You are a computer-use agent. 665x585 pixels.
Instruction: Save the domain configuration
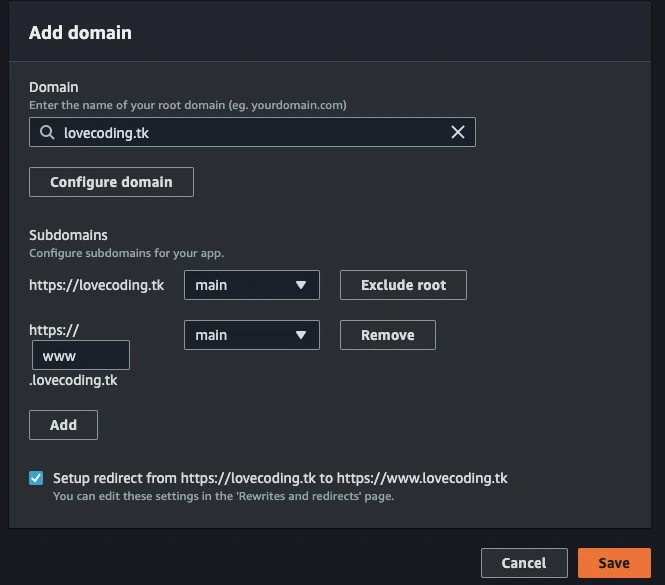(613, 563)
